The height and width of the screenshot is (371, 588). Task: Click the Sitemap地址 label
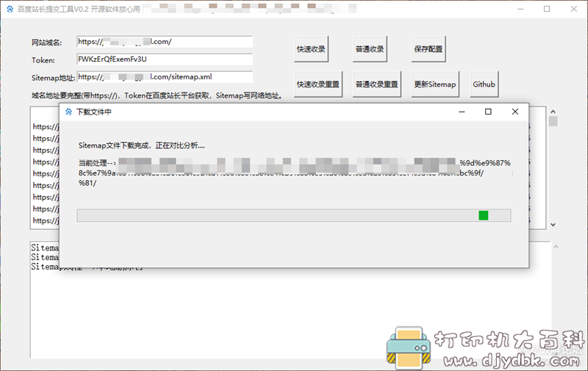53,78
